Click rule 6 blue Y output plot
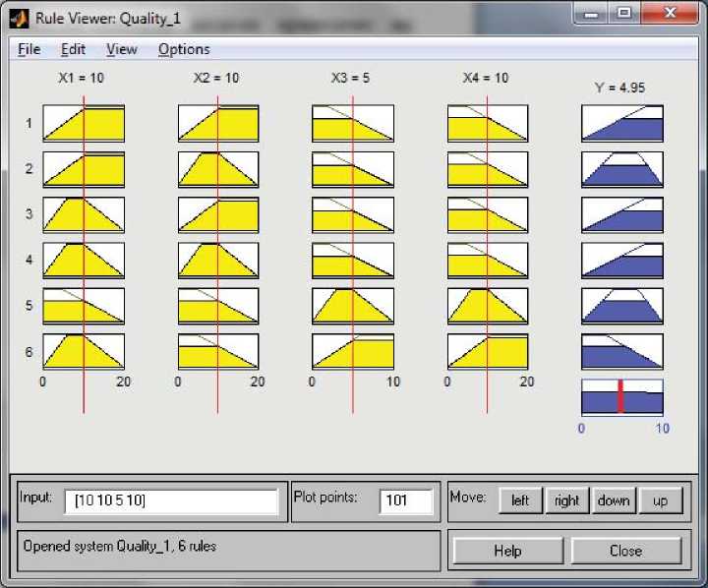 [622, 351]
